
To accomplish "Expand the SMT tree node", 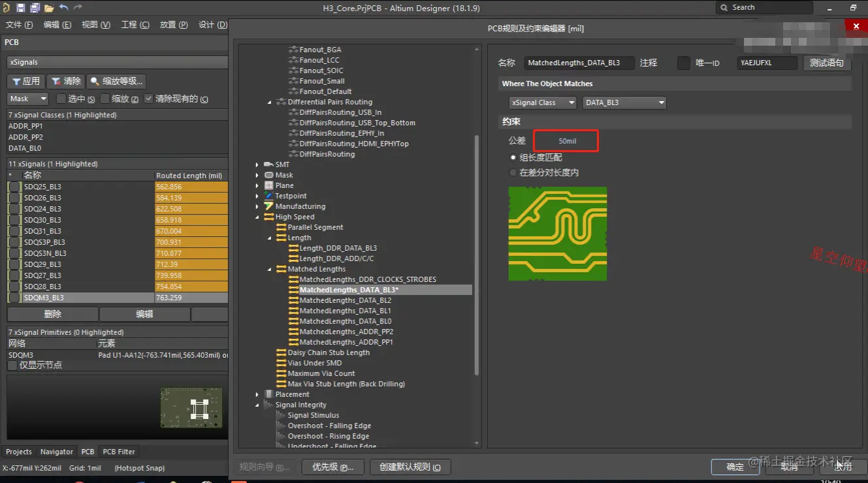I will 257,165.
